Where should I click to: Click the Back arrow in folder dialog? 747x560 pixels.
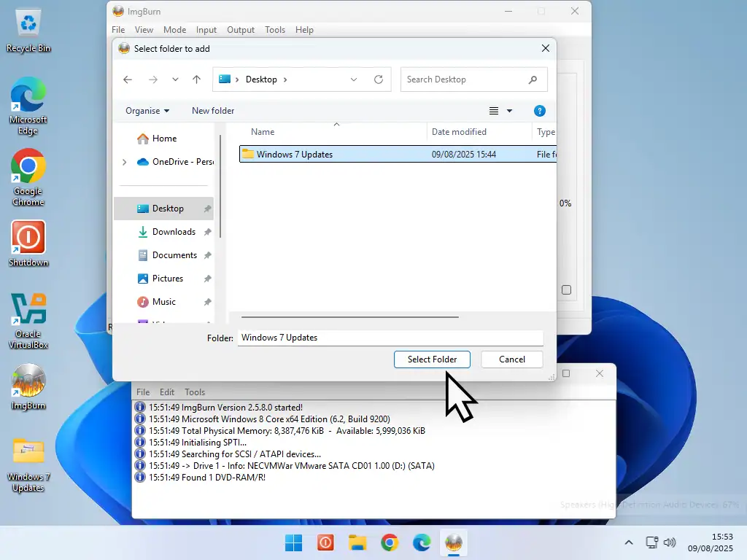coord(128,79)
